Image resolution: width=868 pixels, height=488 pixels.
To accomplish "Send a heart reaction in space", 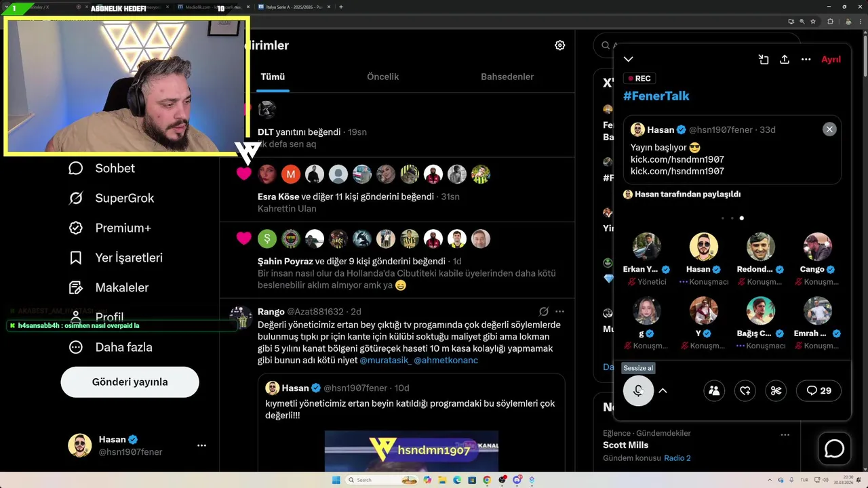I will pyautogui.click(x=745, y=390).
